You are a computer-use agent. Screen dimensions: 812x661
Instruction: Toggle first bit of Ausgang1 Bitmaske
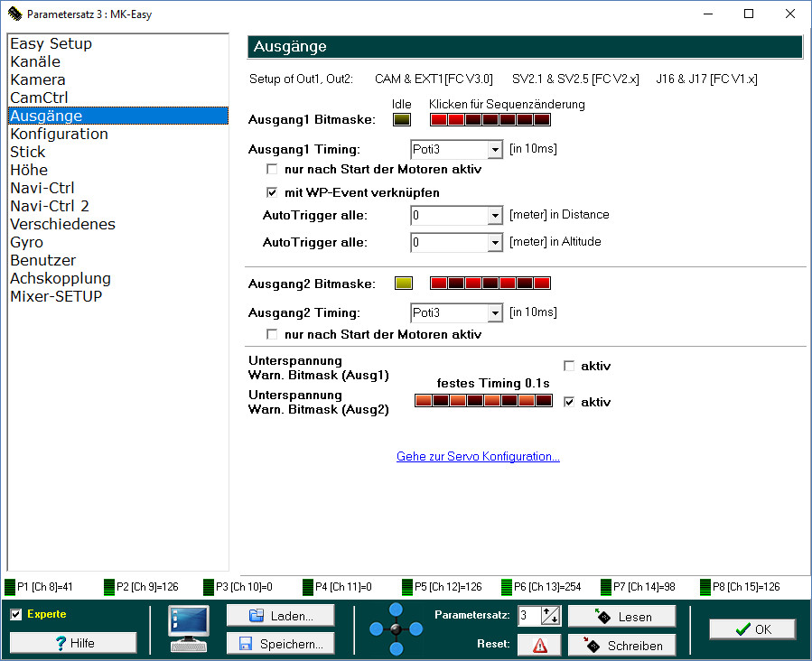point(438,119)
